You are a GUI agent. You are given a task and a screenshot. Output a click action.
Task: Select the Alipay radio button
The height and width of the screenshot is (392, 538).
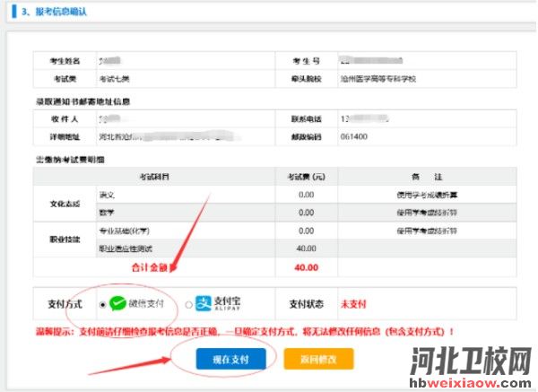(188, 304)
